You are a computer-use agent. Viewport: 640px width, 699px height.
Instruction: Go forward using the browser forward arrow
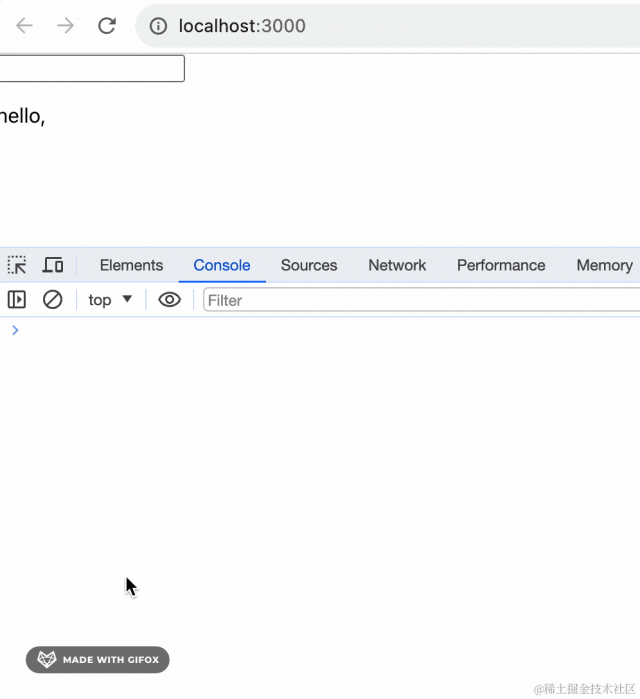[x=66, y=26]
